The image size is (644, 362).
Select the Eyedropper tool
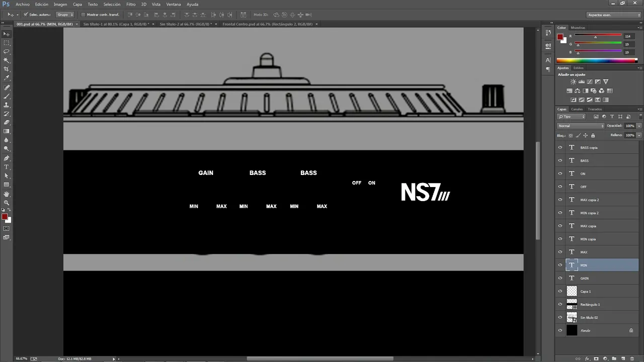pyautogui.click(x=7, y=78)
